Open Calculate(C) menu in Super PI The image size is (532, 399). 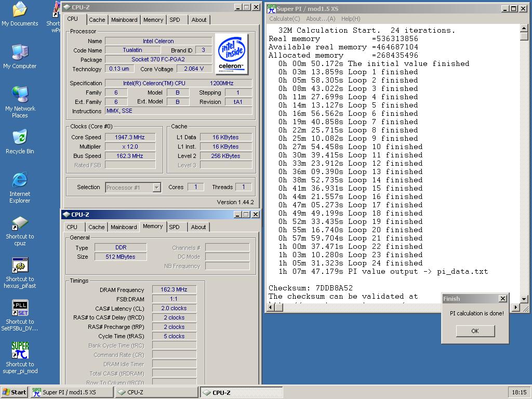pos(285,19)
